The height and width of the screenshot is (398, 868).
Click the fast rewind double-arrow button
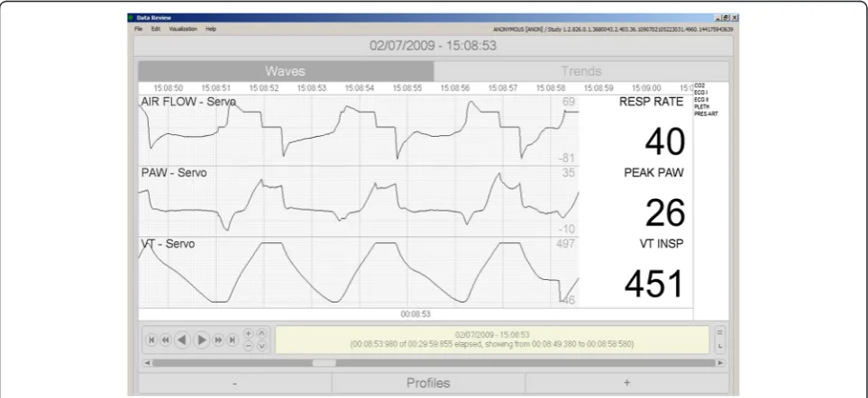[x=165, y=340]
